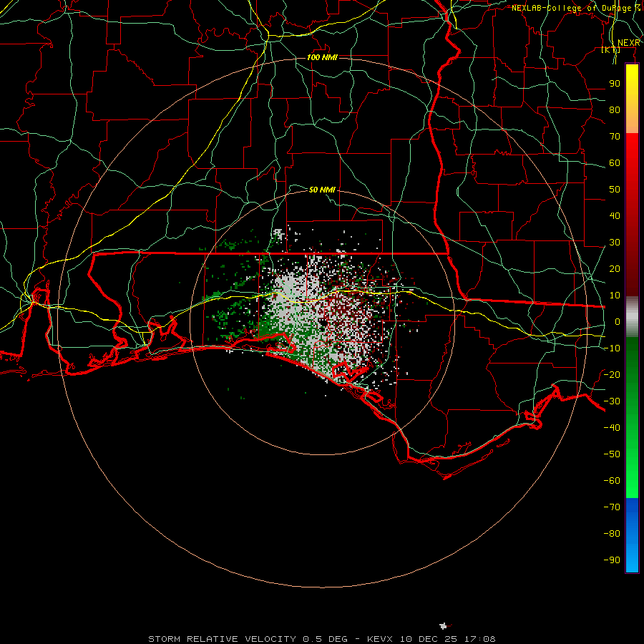This screenshot has height=644, width=644.
Task: Pick the blue bottom segment of color bar
Action: coord(632,535)
